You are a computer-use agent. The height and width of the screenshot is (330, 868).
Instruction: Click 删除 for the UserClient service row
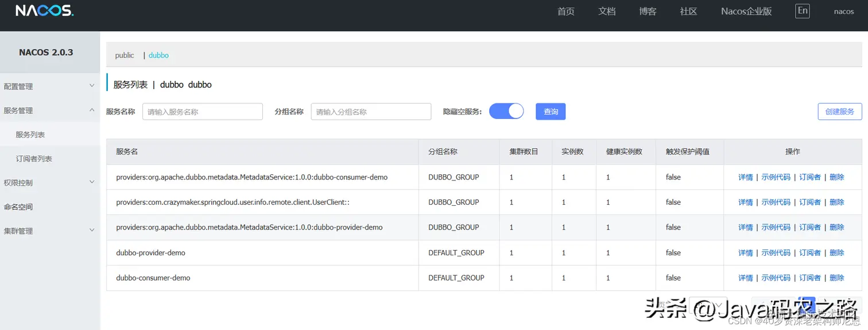pos(837,202)
